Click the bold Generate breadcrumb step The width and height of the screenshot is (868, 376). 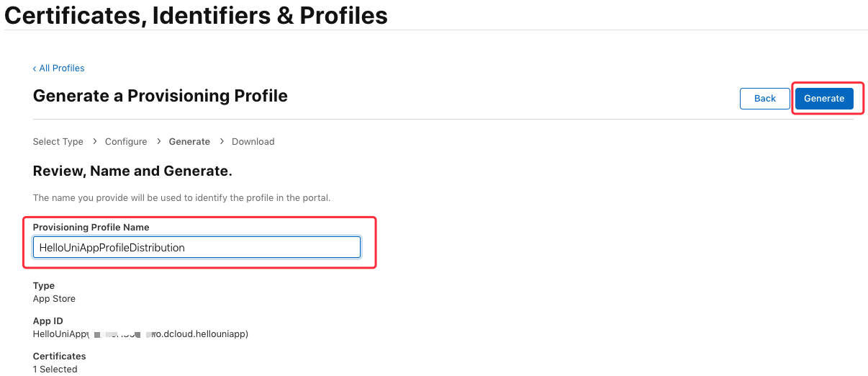189,142
